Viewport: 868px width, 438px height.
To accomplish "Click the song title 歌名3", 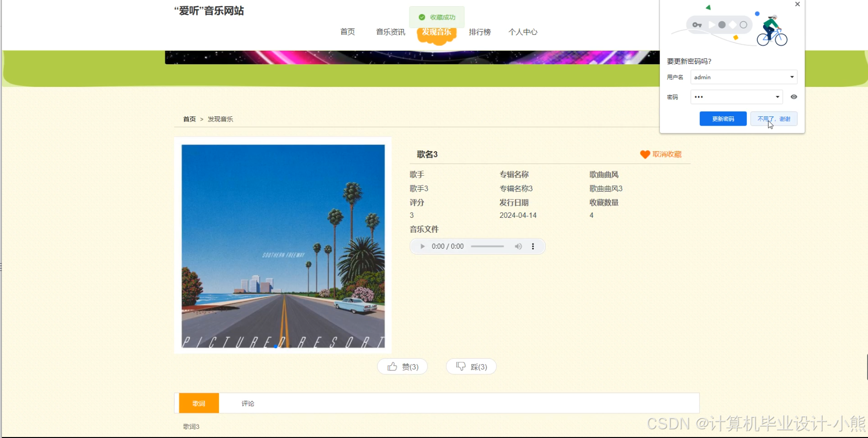I will click(x=427, y=155).
